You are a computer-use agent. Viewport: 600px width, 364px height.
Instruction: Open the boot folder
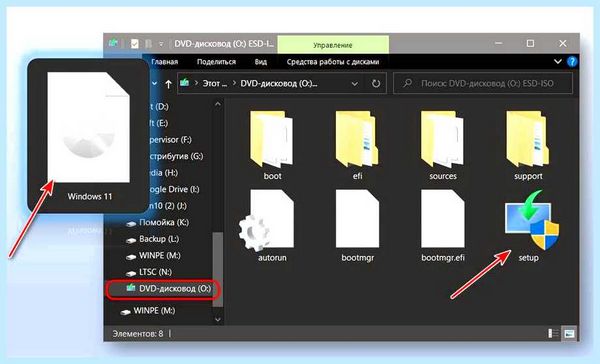[272, 145]
